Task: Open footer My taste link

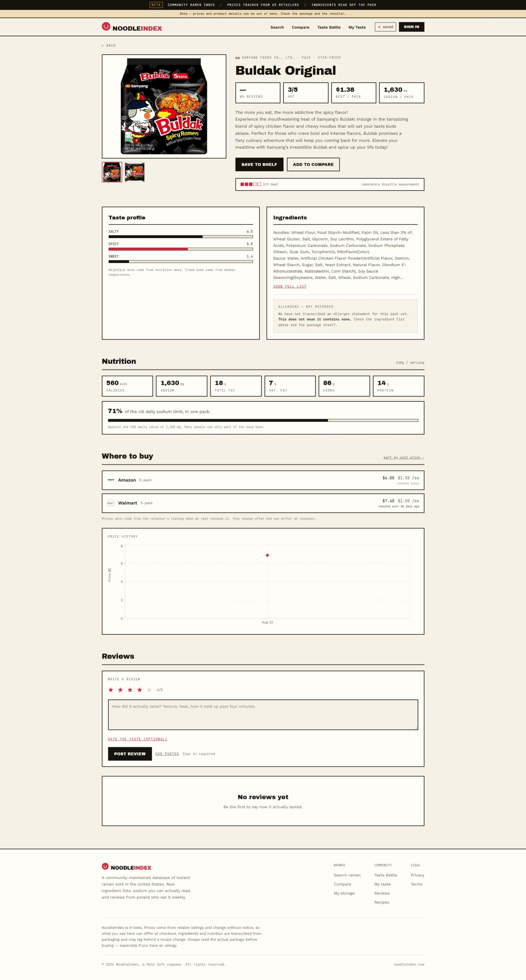Action: (382, 884)
